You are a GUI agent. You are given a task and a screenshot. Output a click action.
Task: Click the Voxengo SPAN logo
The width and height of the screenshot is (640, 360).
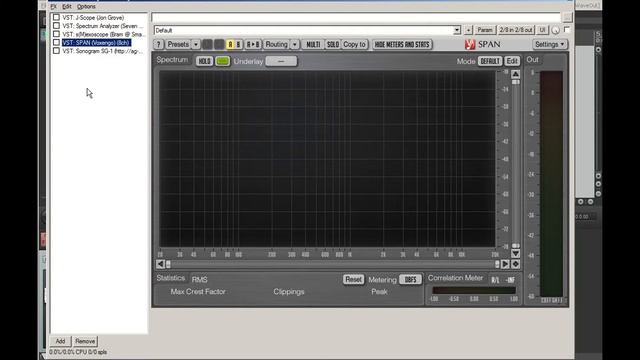click(482, 44)
